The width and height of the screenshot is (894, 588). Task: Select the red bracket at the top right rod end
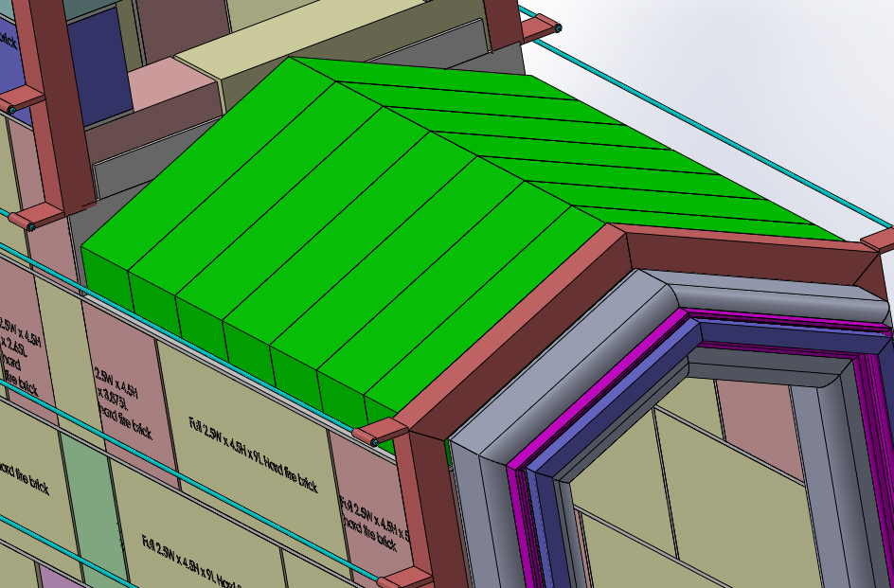(538, 28)
